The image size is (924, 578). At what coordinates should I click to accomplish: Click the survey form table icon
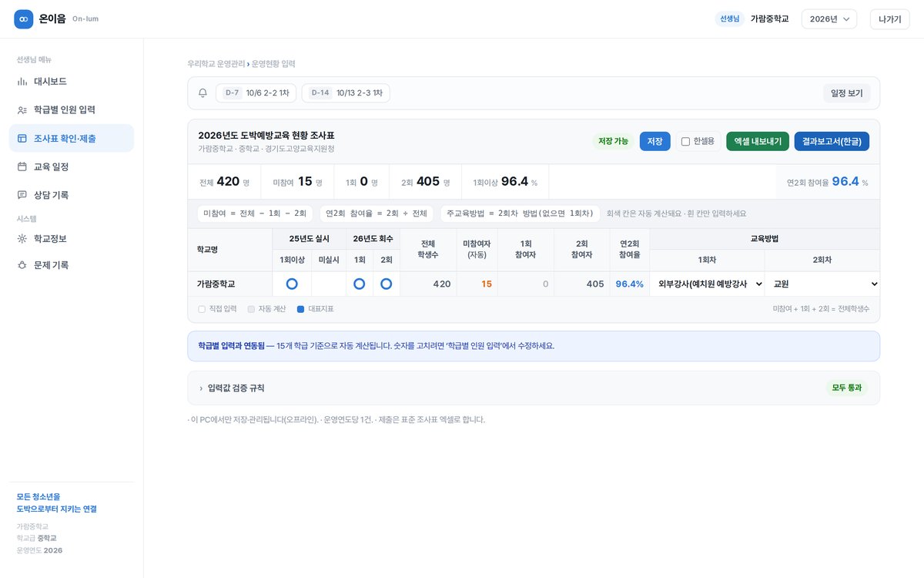pos(22,138)
